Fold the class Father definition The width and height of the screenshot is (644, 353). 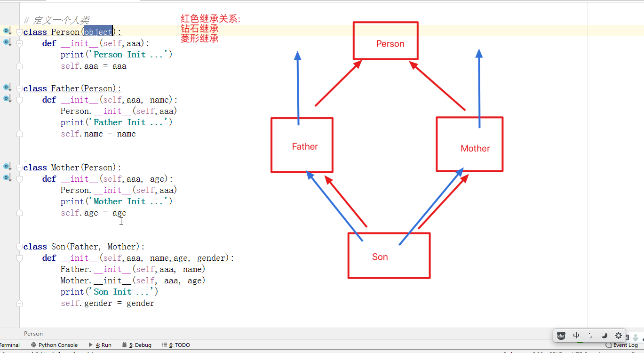click(x=19, y=88)
